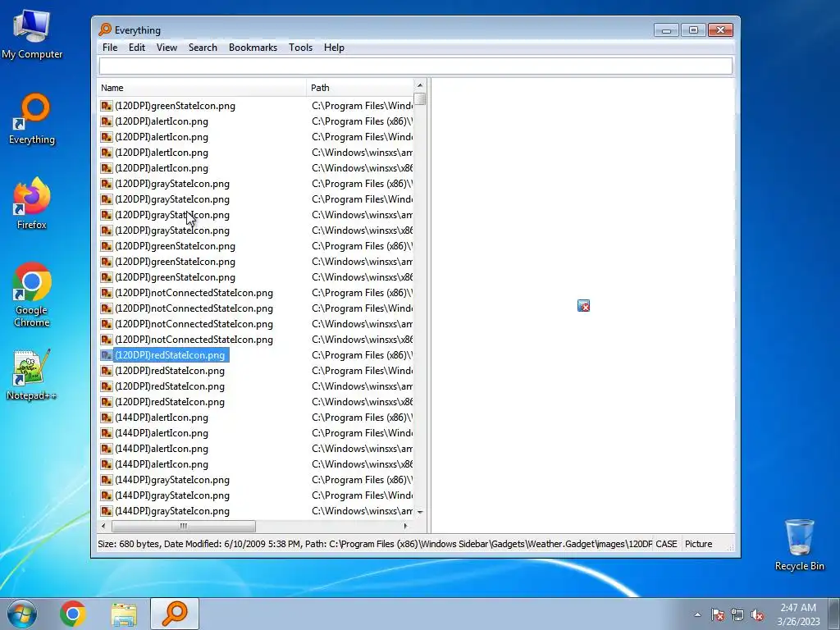This screenshot has height=630, width=840.
Task: Click the results list scroll up arrow
Action: [x=420, y=85]
